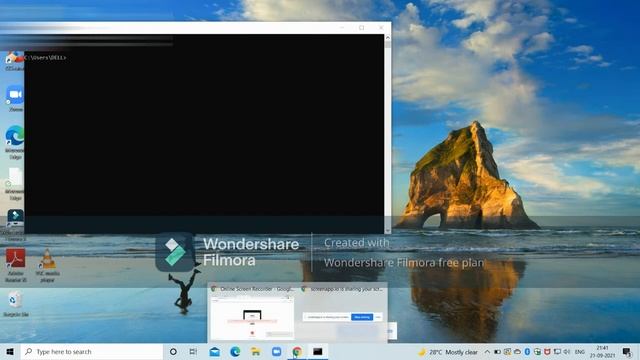Switch to Command Prompt on the taskbar
This screenshot has height=360, width=640.
[x=318, y=351]
